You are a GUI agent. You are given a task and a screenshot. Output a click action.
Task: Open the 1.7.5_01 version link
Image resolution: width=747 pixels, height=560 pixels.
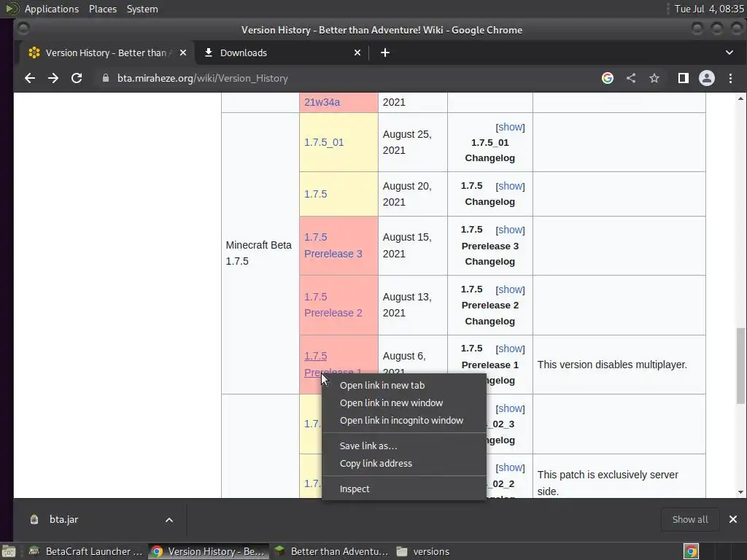tap(324, 142)
